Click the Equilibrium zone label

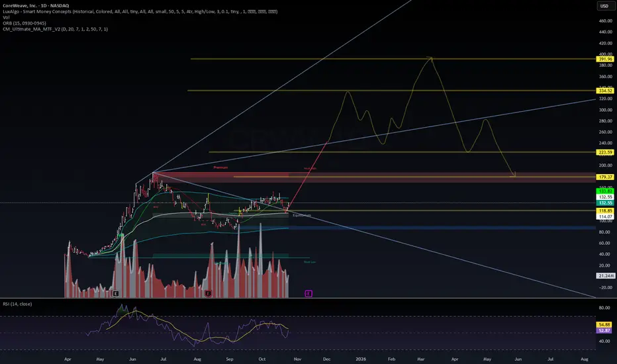click(x=302, y=215)
